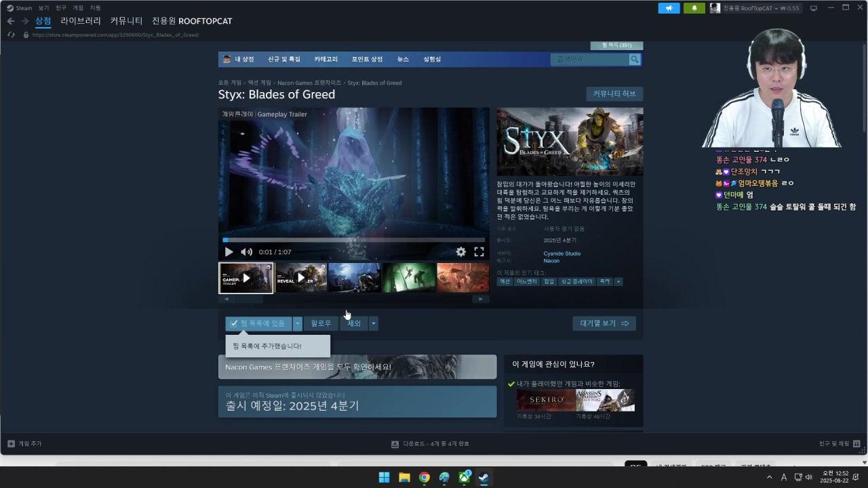The image size is (868, 488).
Task: Open the green notifications bell
Action: coord(694,8)
